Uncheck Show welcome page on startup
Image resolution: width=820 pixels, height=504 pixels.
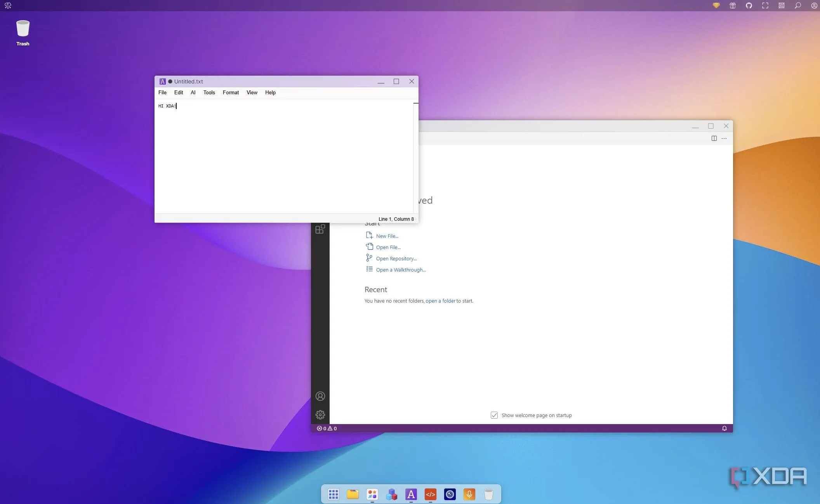494,415
